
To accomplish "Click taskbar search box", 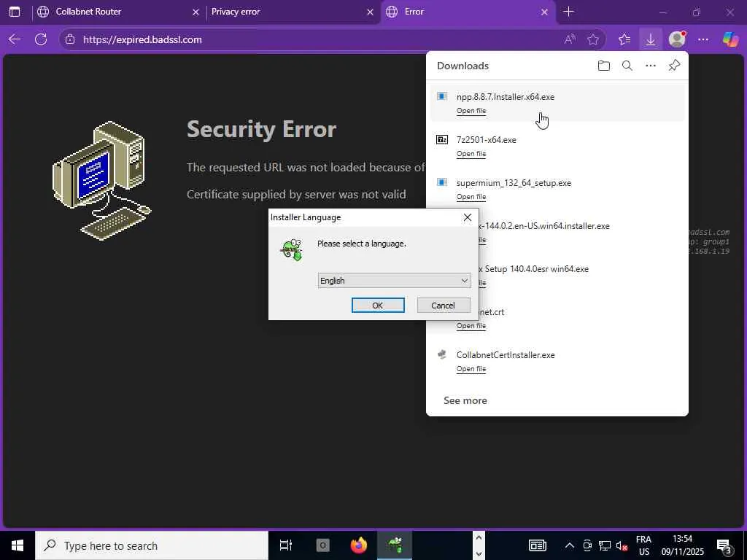I will pos(152,545).
